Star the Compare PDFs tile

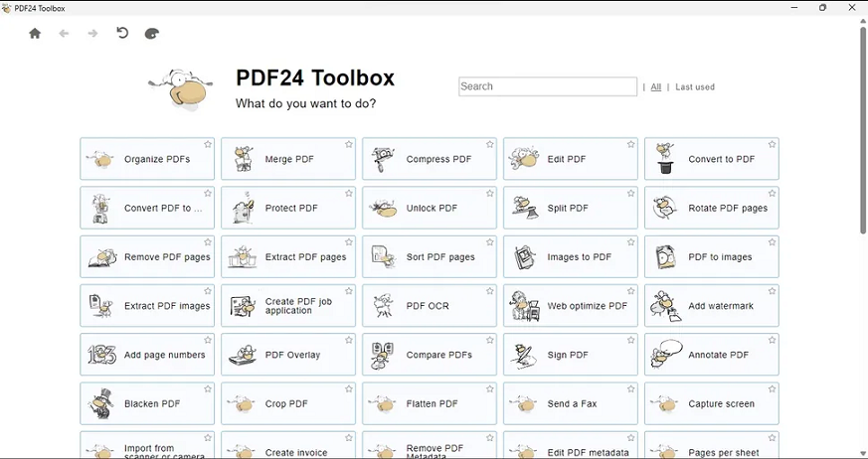pyautogui.click(x=490, y=340)
